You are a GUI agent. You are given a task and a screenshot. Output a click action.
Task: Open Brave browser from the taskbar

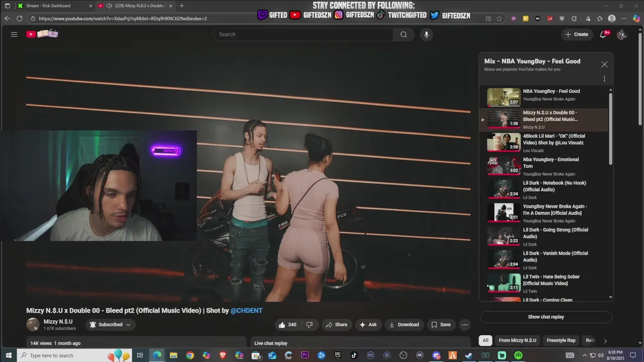[x=222, y=355]
